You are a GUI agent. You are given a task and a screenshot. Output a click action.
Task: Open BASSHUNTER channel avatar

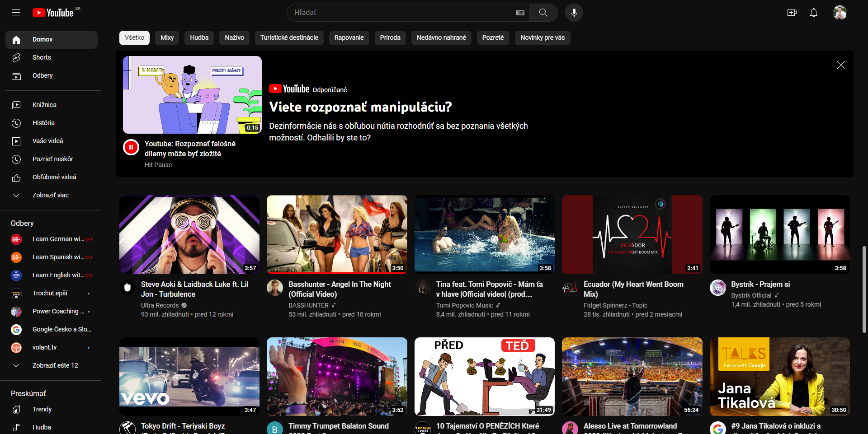275,287
